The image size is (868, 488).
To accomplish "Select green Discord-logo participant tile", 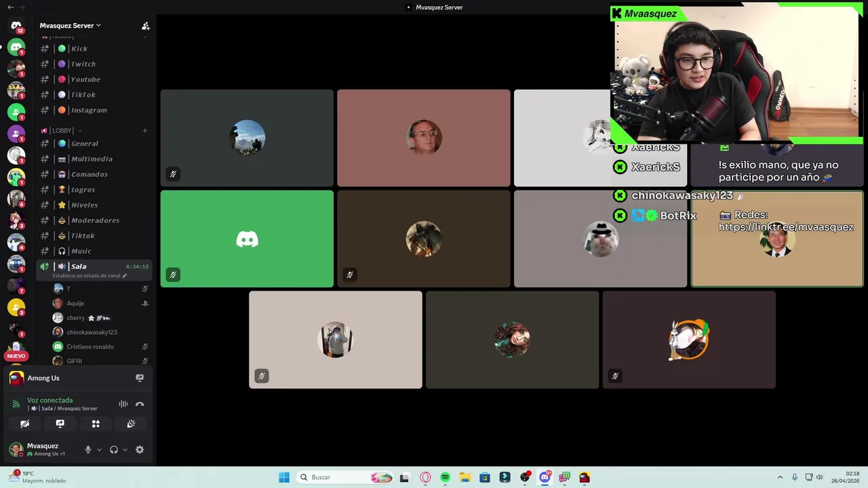I will (247, 239).
